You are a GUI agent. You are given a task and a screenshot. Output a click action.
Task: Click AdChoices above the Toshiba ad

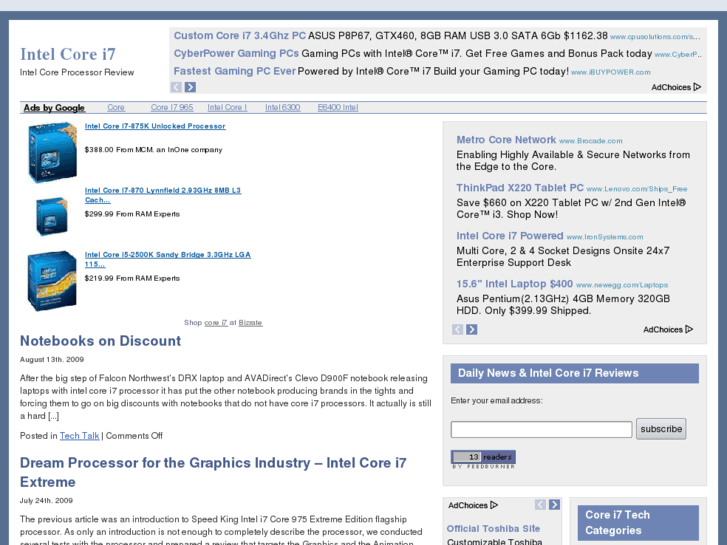coord(472,505)
